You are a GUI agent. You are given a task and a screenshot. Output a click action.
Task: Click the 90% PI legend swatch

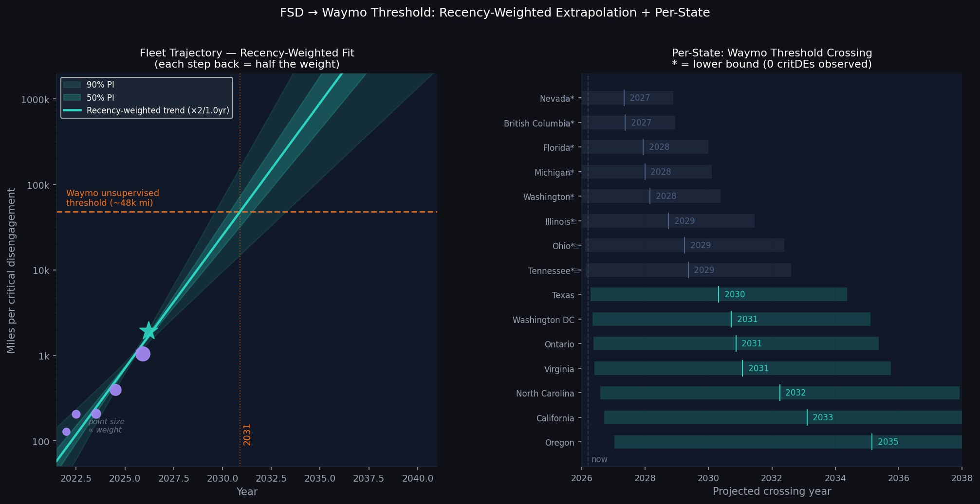[x=72, y=85]
